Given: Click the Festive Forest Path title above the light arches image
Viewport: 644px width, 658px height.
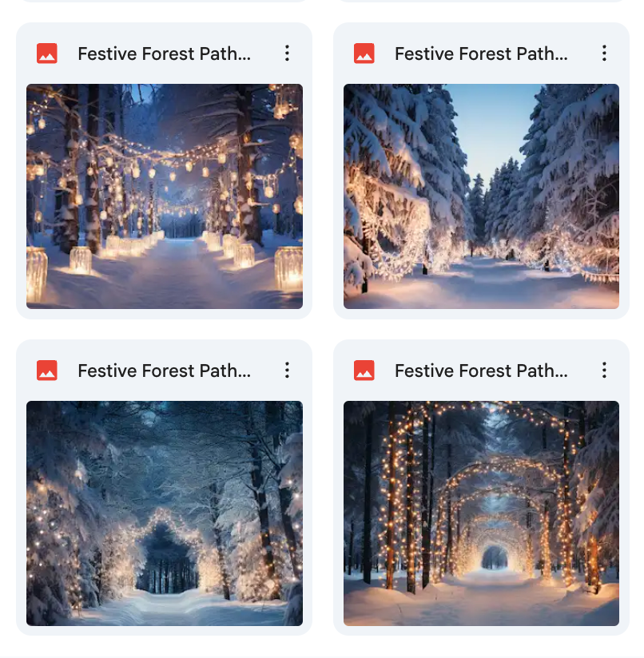Looking at the screenshot, I should 481,371.
